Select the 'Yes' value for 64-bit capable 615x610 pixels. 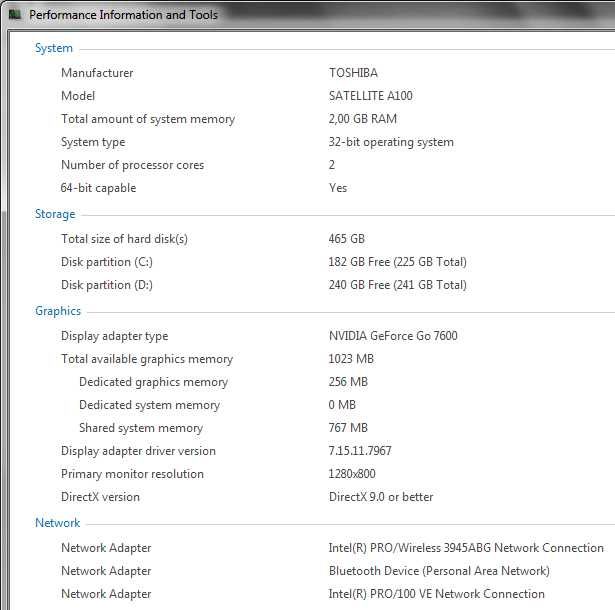338,188
